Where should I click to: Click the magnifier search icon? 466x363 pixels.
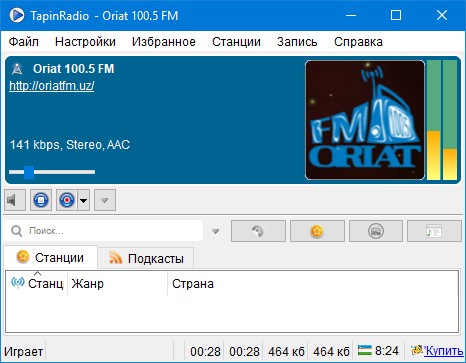coord(16,231)
